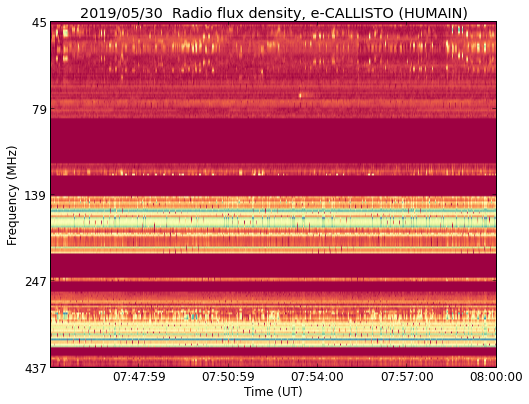Viewport: 529px width, 404px height.
Task: Click the 07:50:59 time tick label
Action: click(228, 377)
